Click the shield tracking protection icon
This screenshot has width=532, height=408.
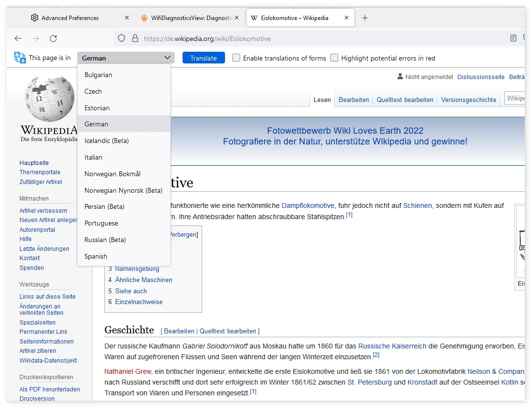coord(122,39)
